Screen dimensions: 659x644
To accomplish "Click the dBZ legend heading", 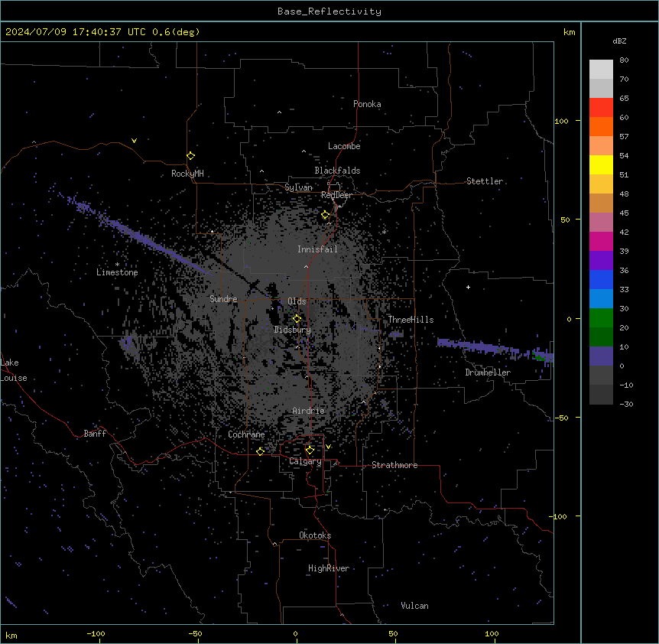I will [619, 41].
